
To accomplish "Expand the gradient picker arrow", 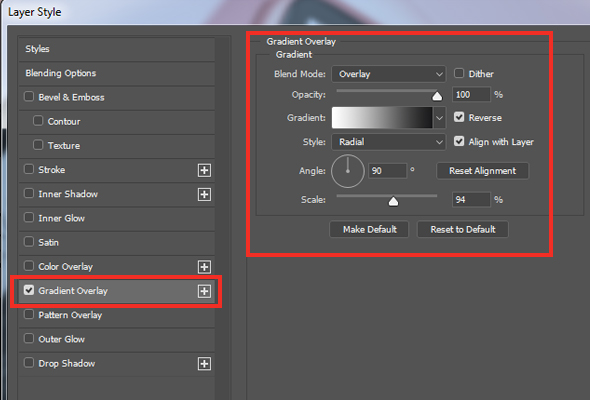I will 439,118.
